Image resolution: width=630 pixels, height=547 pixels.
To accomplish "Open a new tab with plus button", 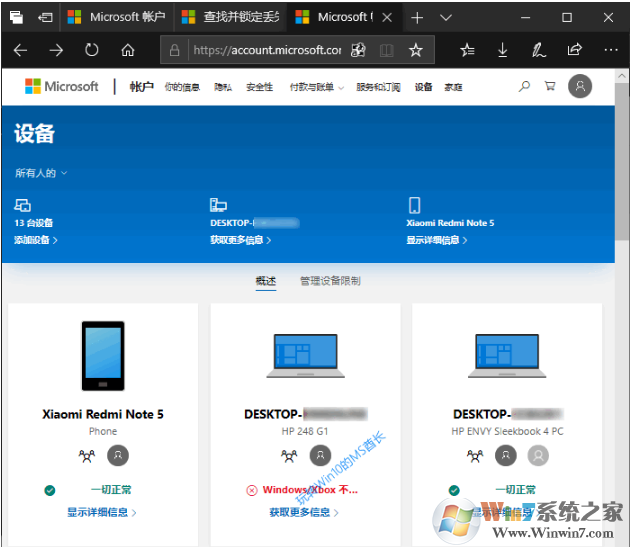I will tap(417, 17).
